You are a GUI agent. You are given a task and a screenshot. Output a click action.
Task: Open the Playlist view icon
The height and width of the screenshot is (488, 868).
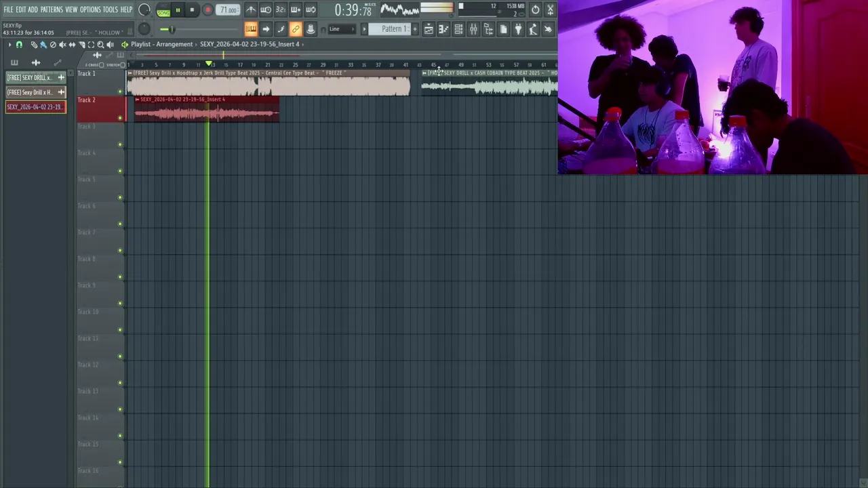click(x=429, y=29)
